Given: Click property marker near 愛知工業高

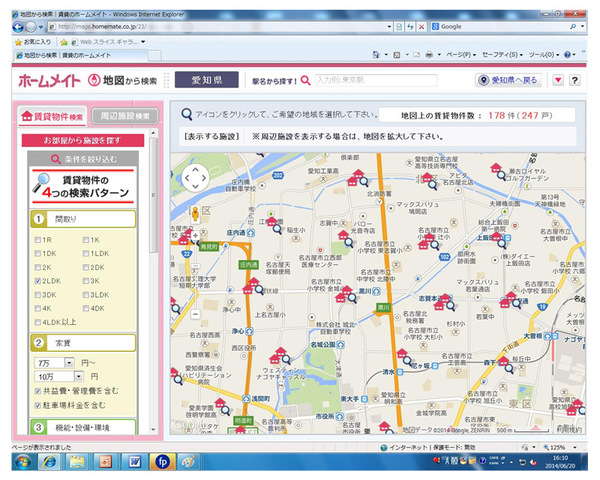Looking at the screenshot, I should coord(357,178).
